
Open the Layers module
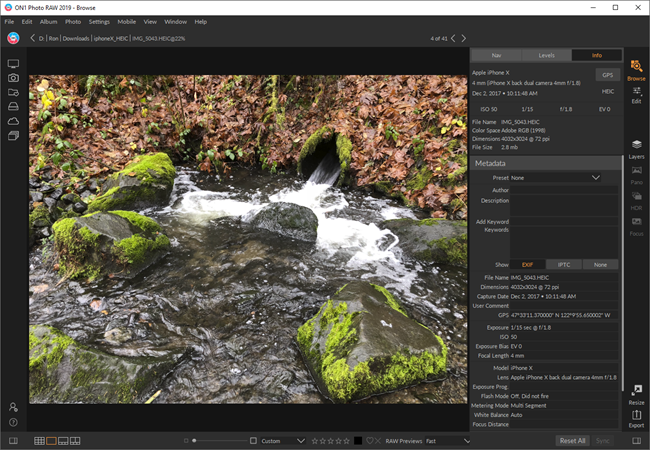tap(636, 149)
